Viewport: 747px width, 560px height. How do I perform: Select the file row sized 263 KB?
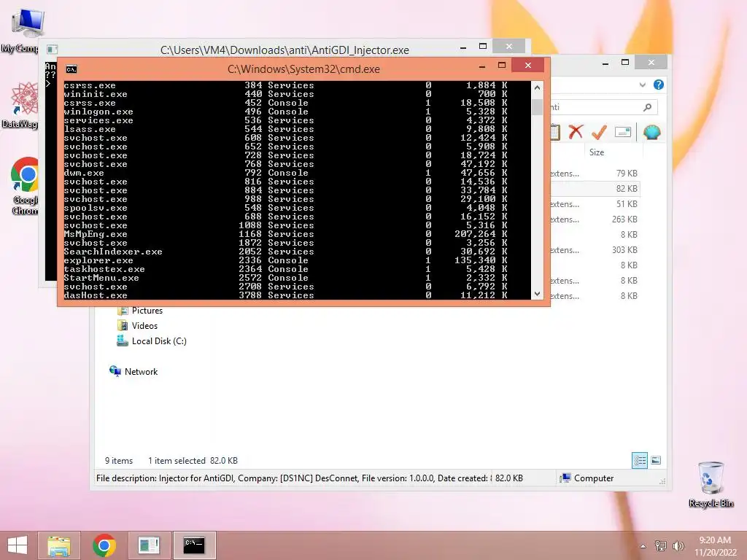(x=594, y=219)
